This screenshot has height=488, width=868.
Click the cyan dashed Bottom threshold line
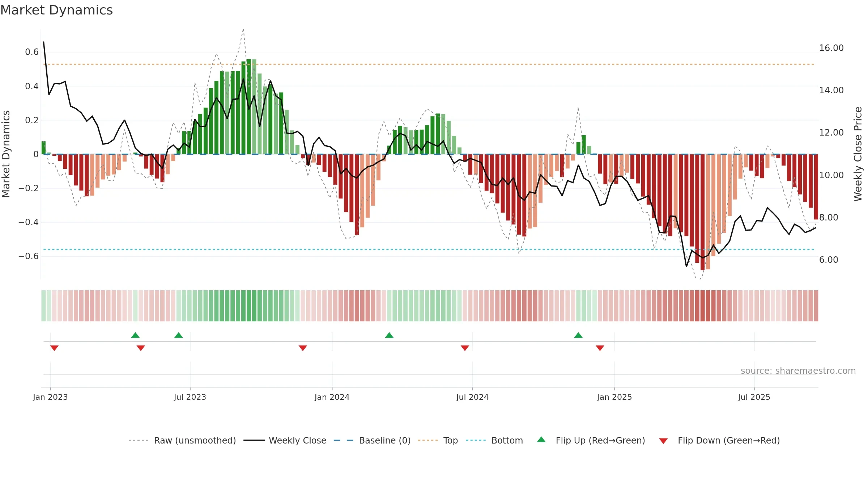click(429, 249)
